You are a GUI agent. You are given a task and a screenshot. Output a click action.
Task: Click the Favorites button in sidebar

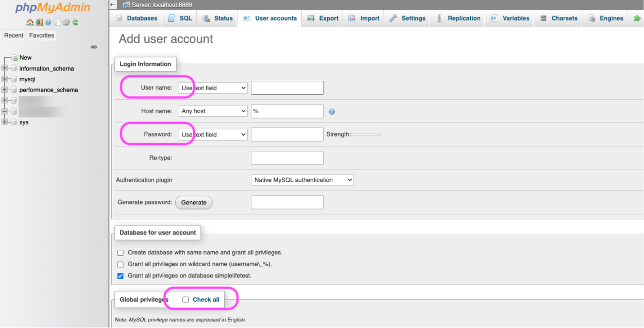[42, 36]
